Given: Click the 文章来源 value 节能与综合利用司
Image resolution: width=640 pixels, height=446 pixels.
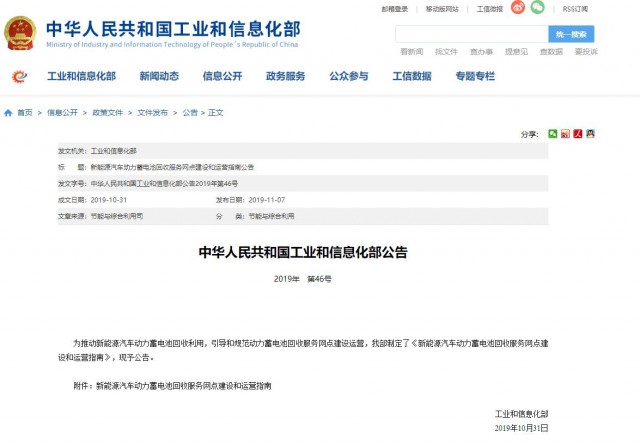Looking at the screenshot, I should pos(117,216).
